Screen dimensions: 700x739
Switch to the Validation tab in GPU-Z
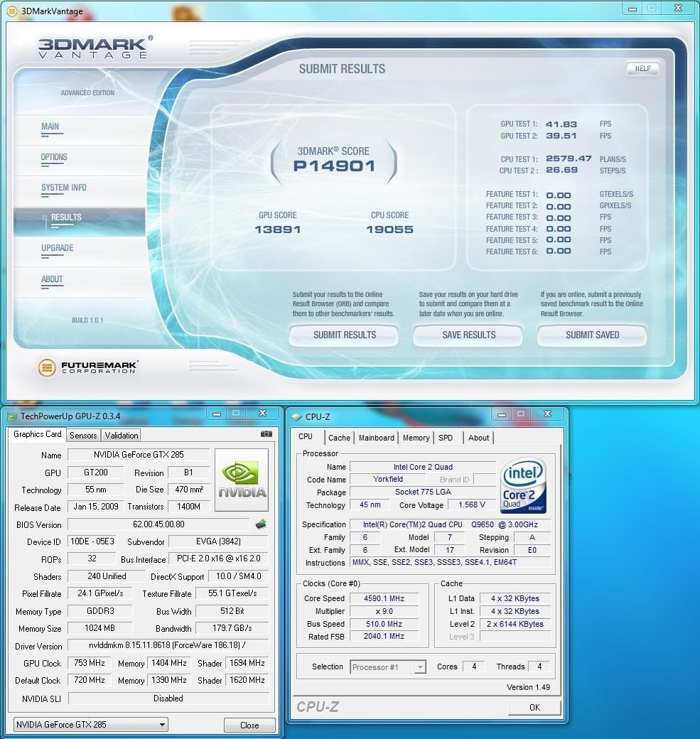point(121,435)
